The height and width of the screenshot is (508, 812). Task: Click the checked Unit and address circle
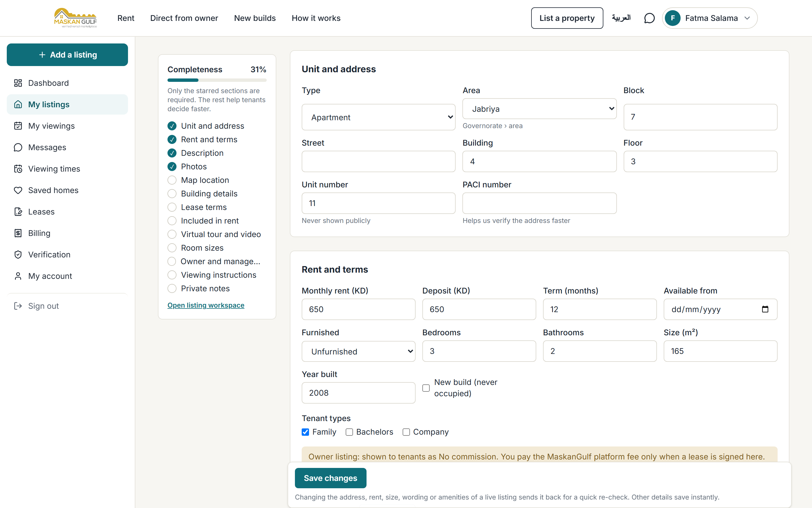[172, 126]
